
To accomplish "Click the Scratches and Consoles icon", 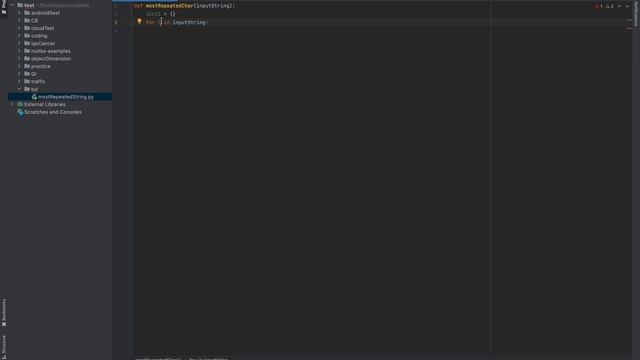I will (20, 112).
